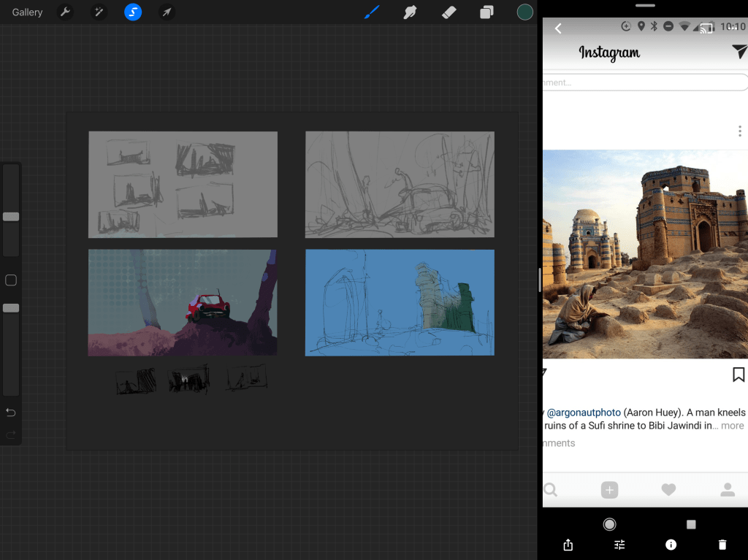Pick the Eraser tool
748x560 pixels.
pos(449,12)
